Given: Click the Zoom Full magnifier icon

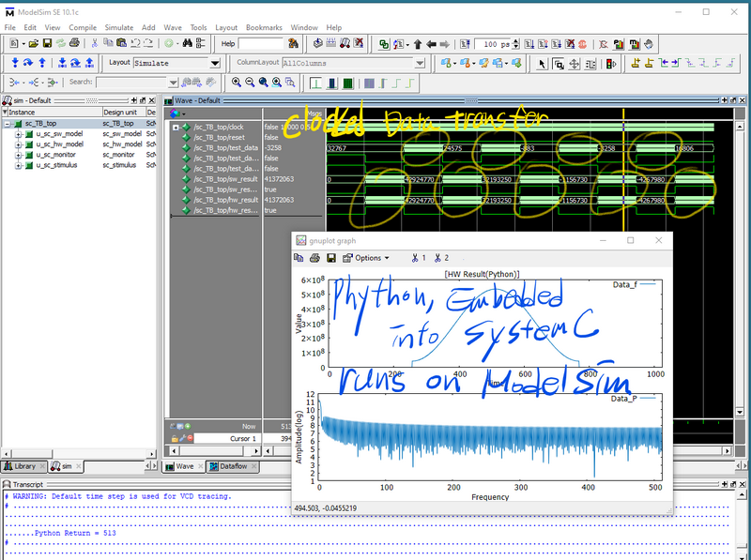Looking at the screenshot, I should [x=263, y=83].
